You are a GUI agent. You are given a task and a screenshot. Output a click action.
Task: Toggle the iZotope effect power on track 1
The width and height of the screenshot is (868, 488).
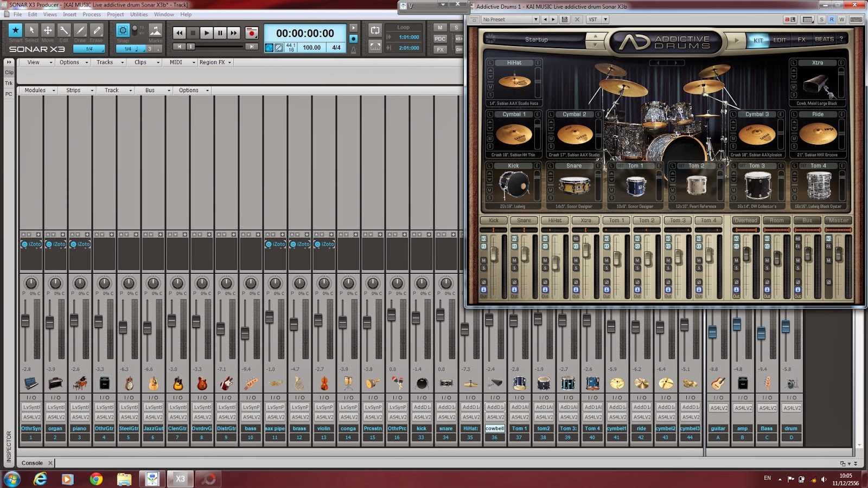(x=24, y=245)
